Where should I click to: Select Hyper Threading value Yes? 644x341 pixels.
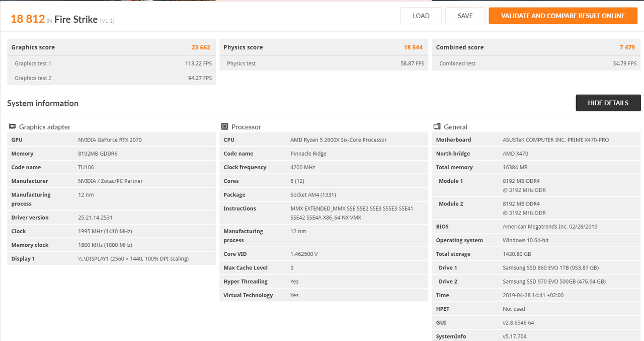click(294, 282)
